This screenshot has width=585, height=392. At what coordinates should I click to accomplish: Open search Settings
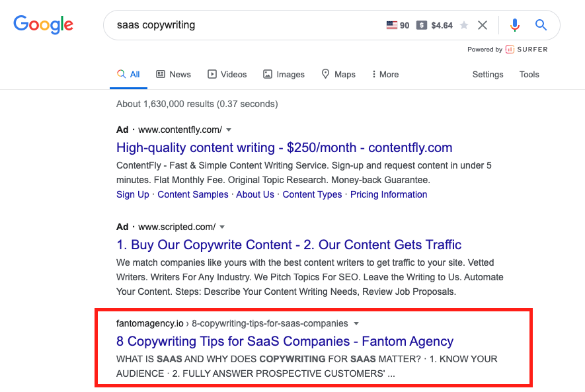pyautogui.click(x=488, y=74)
